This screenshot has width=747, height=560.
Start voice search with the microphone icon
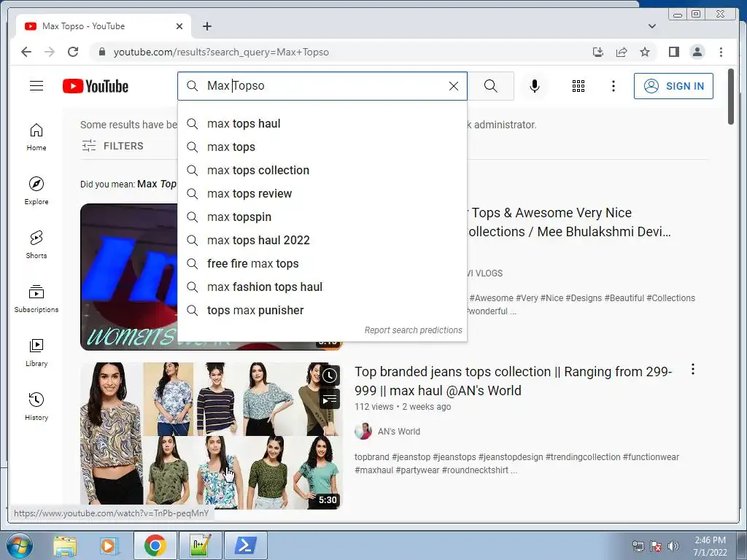[x=535, y=86]
